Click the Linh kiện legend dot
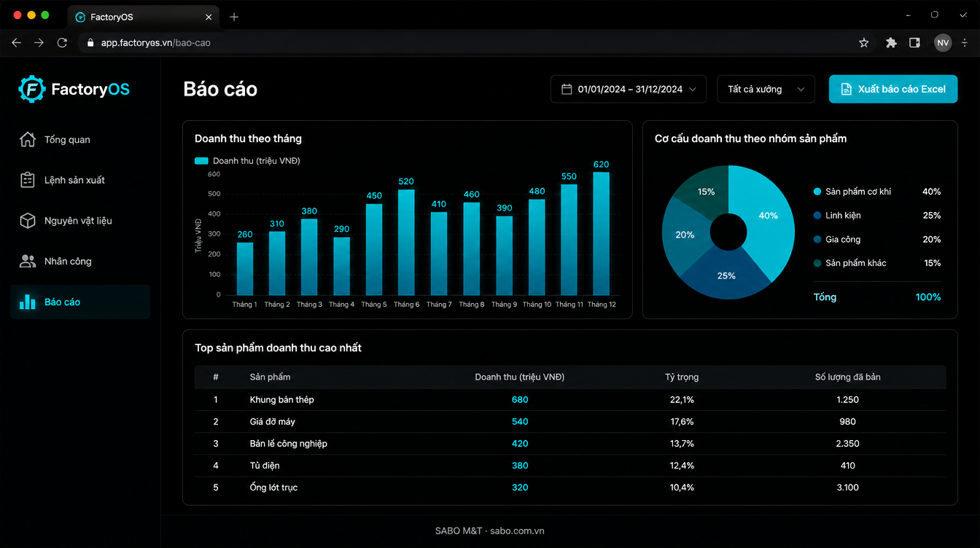 point(817,216)
